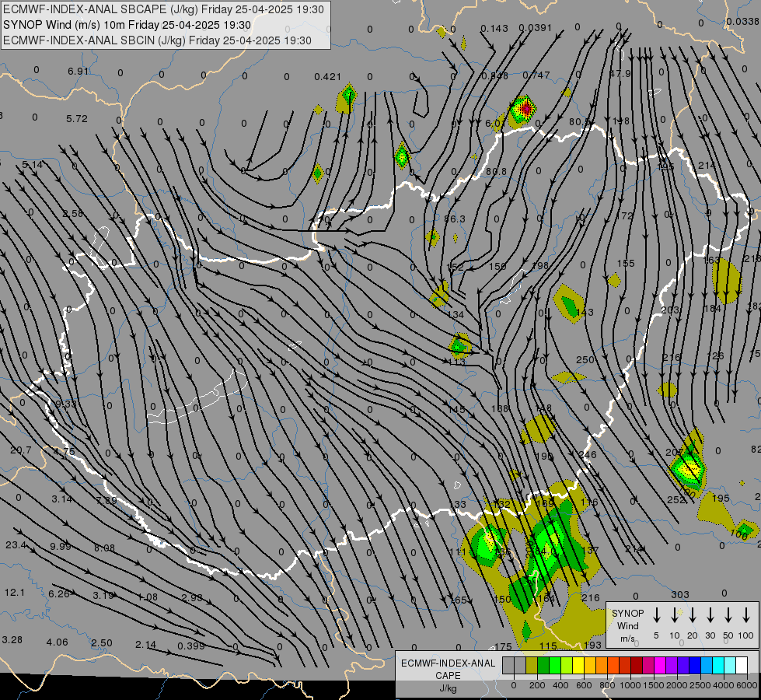Click the map value '23.4'
Image resolution: width=761 pixels, height=700 pixels.
pyautogui.click(x=16, y=545)
